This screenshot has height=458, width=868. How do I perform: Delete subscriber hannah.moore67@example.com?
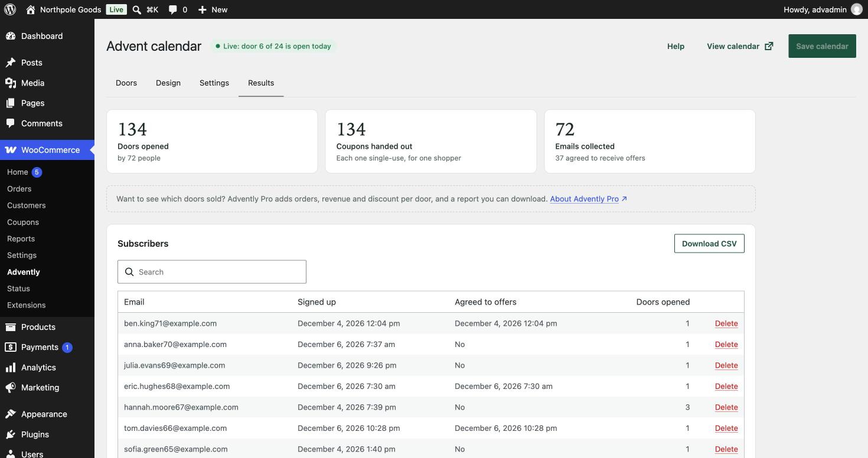[726, 407]
